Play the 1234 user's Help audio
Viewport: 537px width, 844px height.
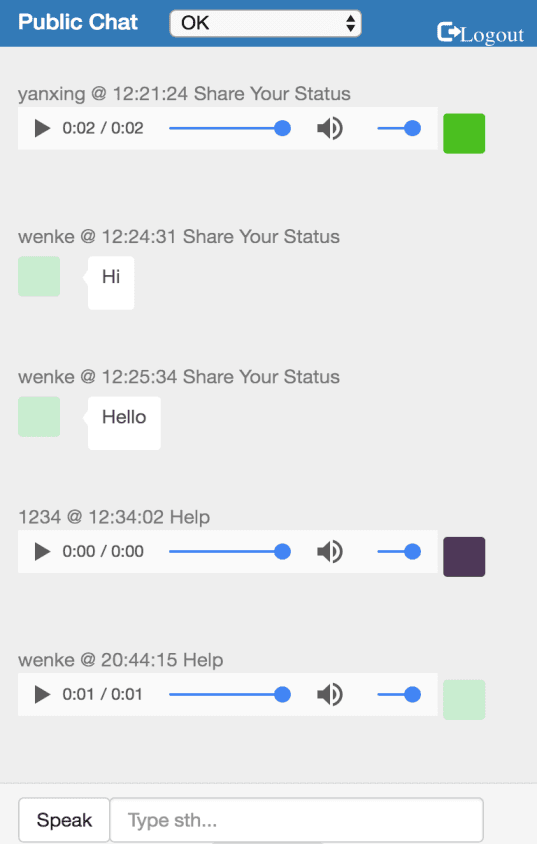tap(42, 552)
